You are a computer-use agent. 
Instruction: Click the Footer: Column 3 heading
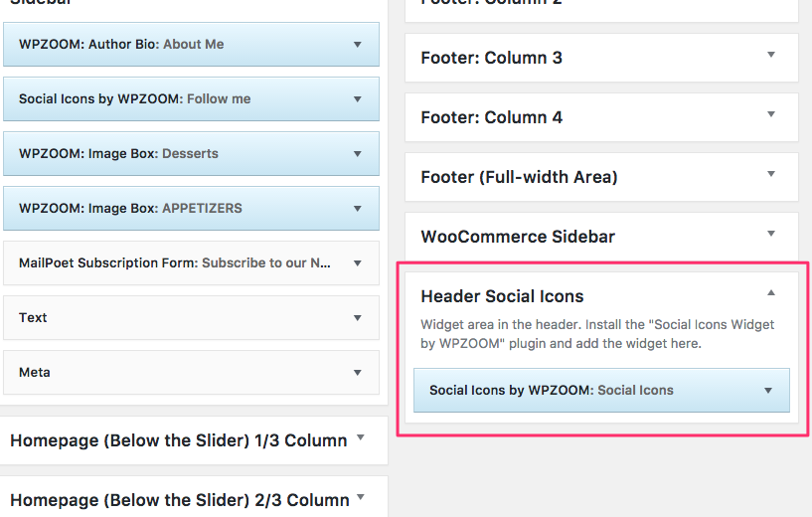click(491, 58)
